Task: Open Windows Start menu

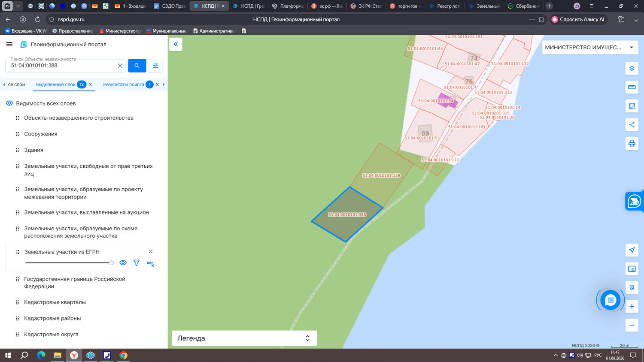Action: click(x=8, y=355)
